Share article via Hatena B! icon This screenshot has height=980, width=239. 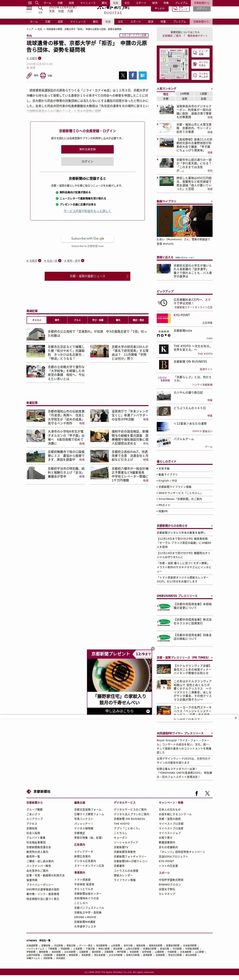143,75
